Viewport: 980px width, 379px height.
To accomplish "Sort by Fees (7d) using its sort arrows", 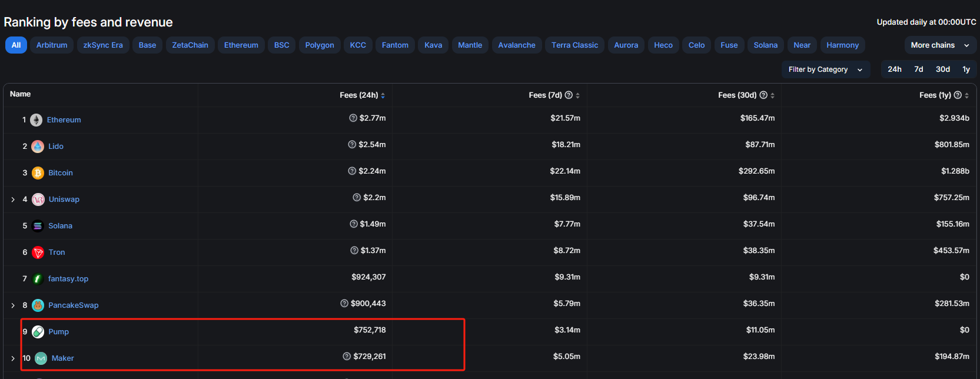I will pyautogui.click(x=577, y=95).
